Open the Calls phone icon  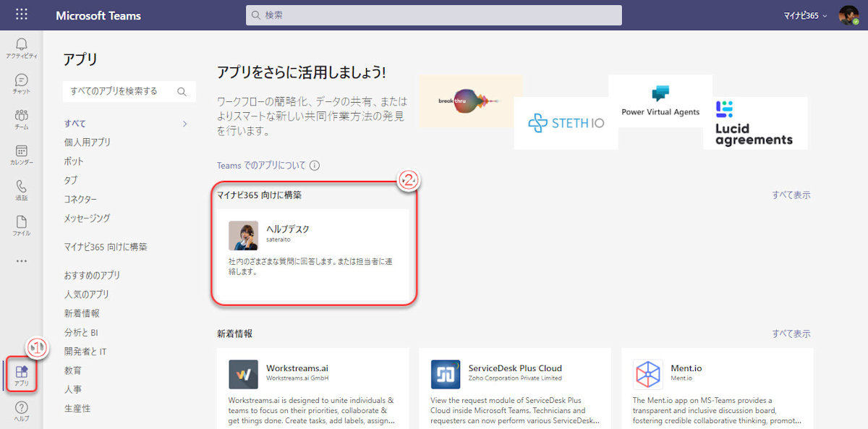pos(22,186)
